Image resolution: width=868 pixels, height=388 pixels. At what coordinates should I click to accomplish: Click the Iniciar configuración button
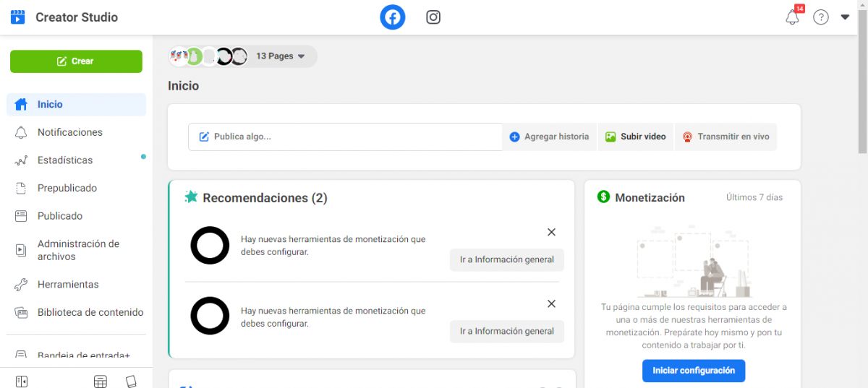[x=694, y=371]
